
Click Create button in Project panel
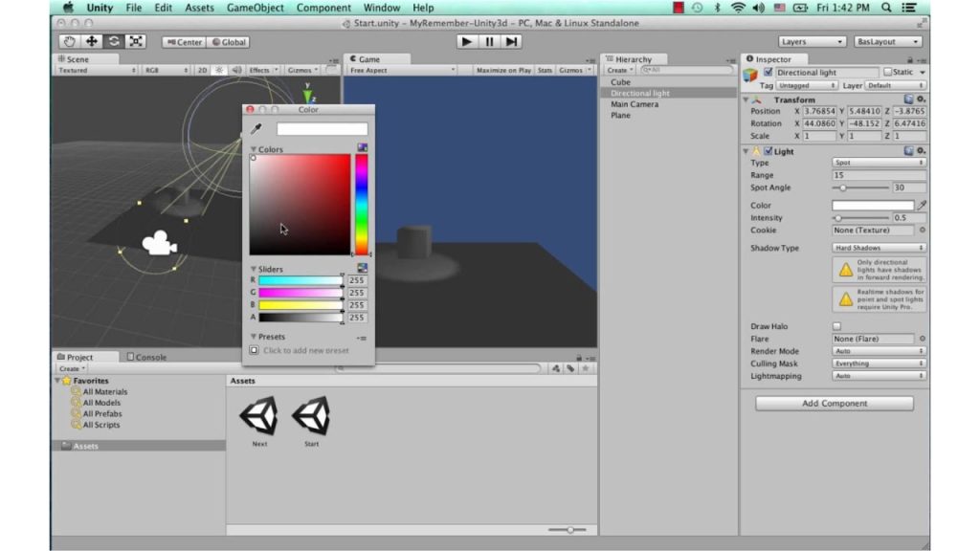[x=72, y=368]
